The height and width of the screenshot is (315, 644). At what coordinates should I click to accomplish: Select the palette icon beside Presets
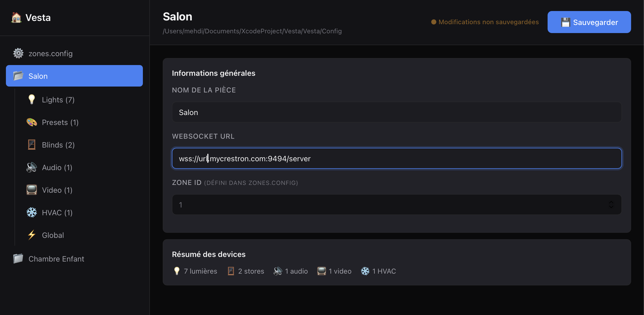tap(32, 122)
